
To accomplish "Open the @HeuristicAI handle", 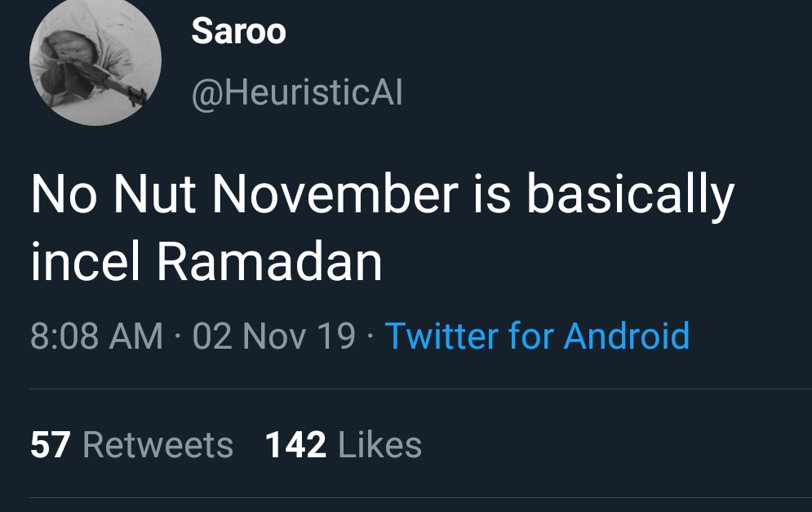I will [297, 93].
